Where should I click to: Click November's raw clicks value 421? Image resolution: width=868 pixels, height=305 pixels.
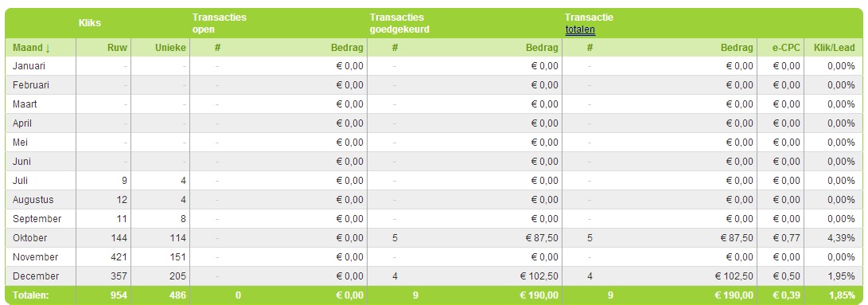(x=119, y=256)
